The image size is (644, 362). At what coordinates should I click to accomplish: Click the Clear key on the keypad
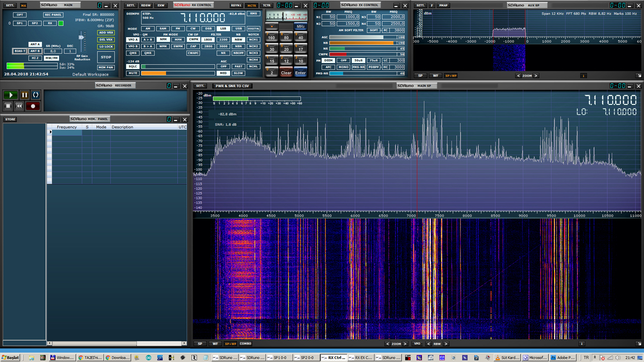coord(286,73)
